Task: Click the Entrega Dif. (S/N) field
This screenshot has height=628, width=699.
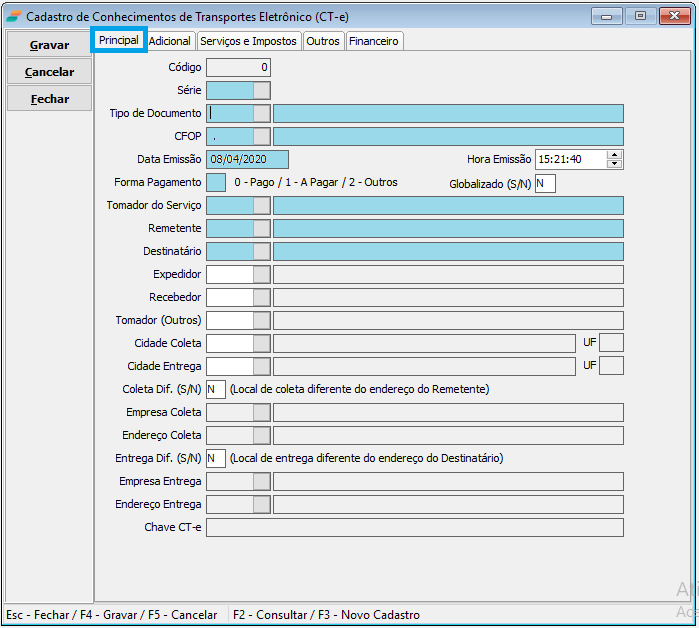Action: pyautogui.click(x=216, y=458)
